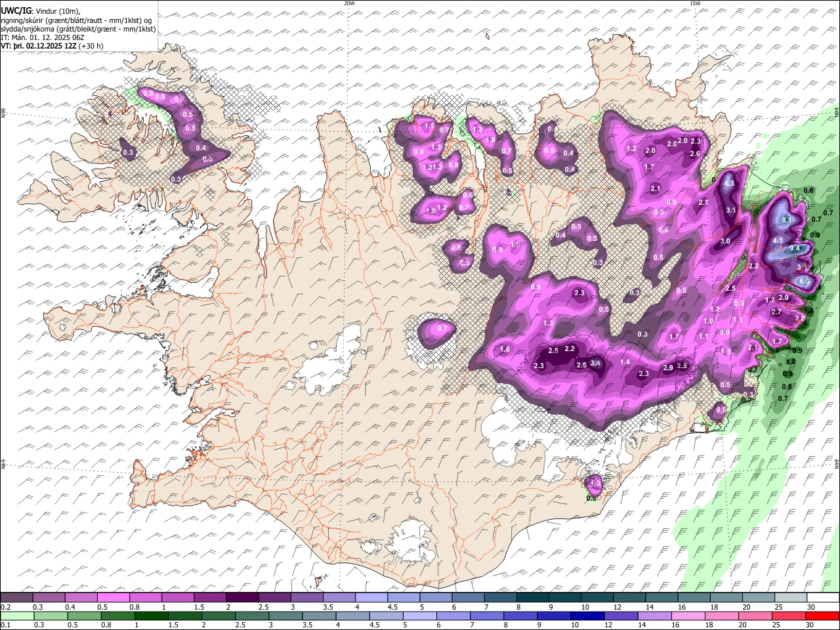The image size is (840, 630).
Task: Select bright pink snow-row swatch between 0.5 and 0.8
Action: point(113,598)
